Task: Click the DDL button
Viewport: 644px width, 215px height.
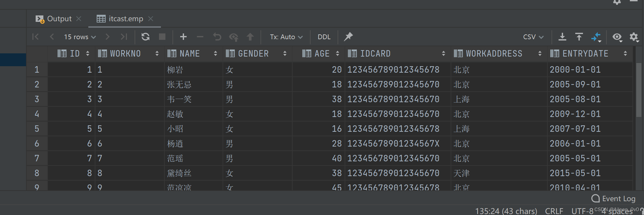Action: [x=324, y=37]
